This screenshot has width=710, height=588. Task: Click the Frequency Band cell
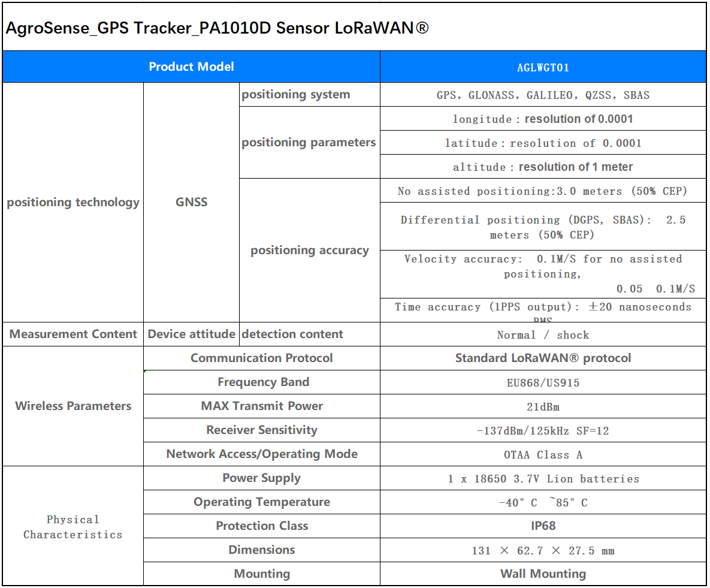[x=262, y=382]
